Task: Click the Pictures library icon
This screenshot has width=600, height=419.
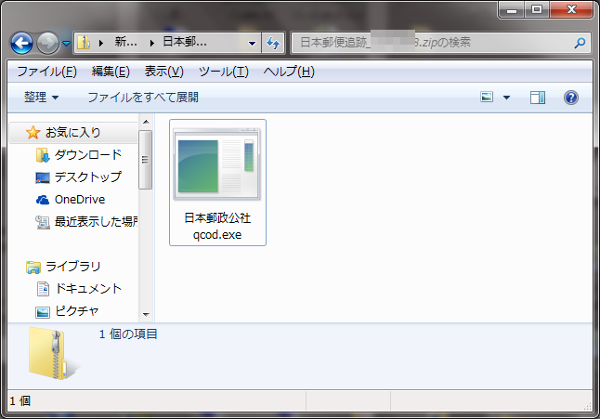Action: pos(42,312)
